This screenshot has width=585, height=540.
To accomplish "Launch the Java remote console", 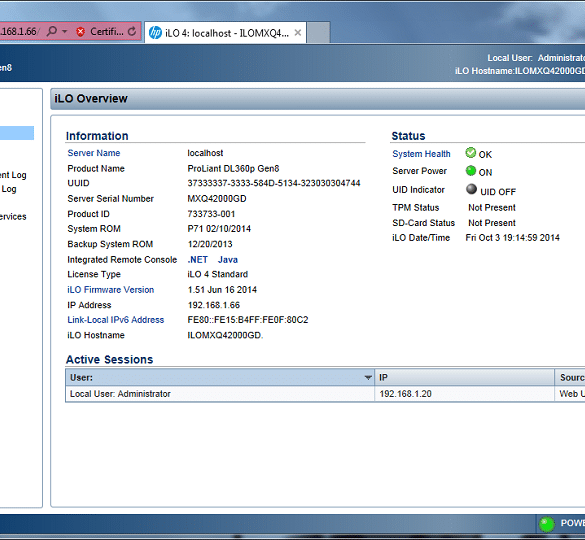I will coord(228,260).
